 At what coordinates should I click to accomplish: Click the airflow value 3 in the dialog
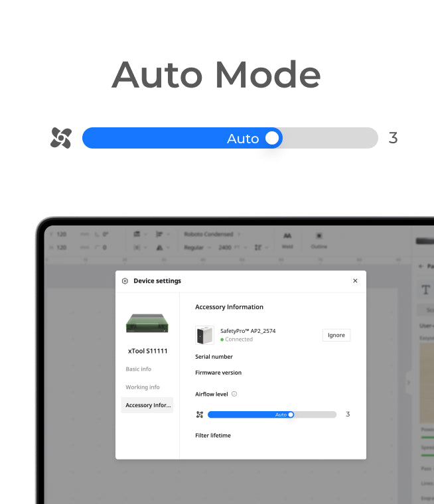tap(348, 414)
